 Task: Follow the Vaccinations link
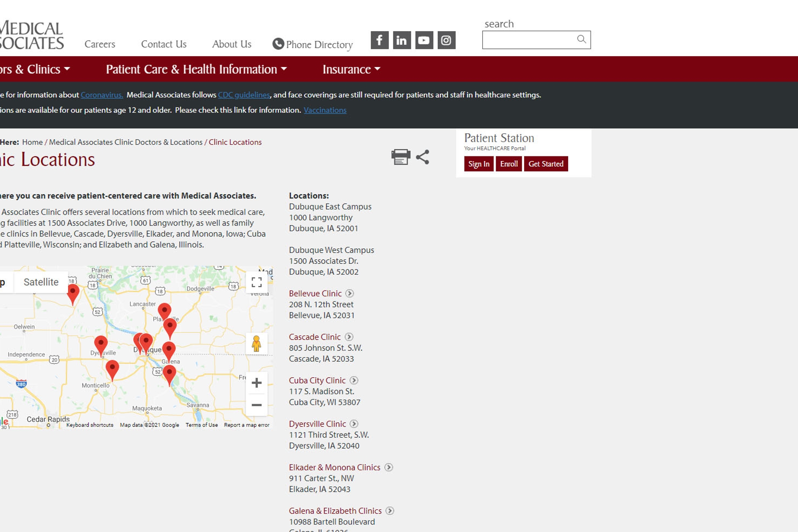[325, 110]
